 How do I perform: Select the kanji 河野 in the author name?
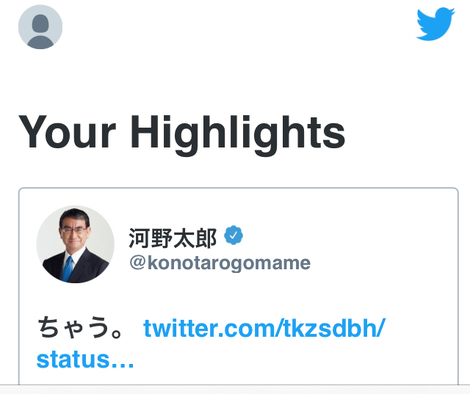(x=151, y=238)
